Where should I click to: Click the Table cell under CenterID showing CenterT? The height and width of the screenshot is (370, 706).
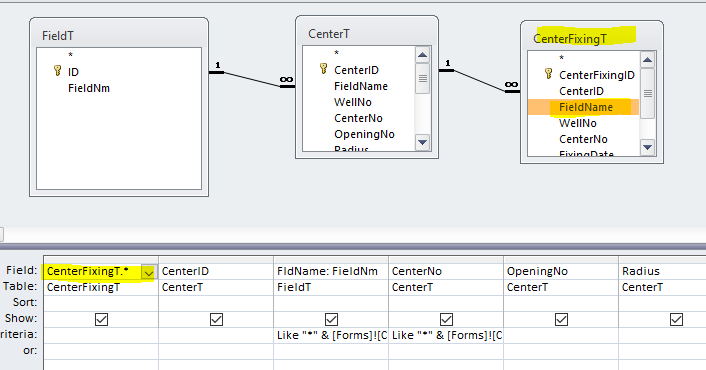click(x=216, y=287)
